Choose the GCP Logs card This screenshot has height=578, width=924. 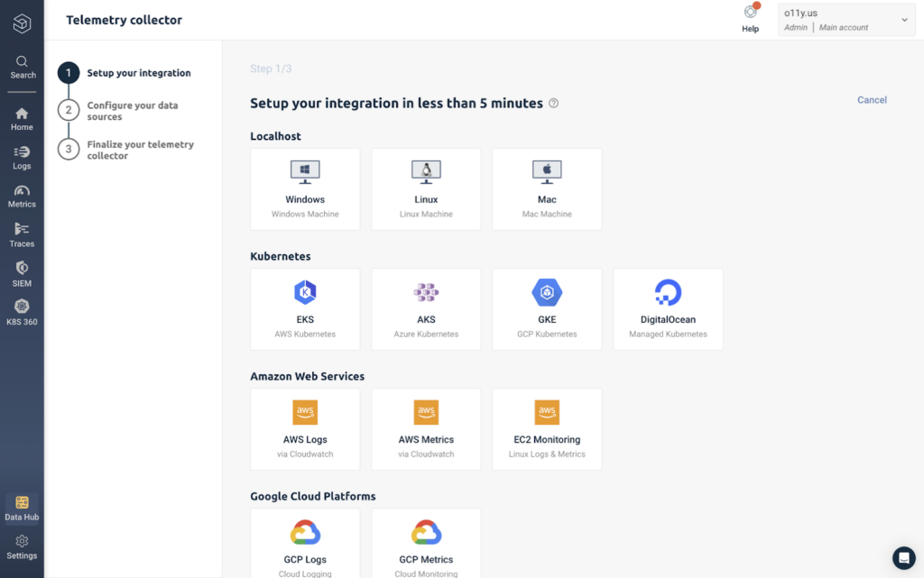(x=305, y=544)
